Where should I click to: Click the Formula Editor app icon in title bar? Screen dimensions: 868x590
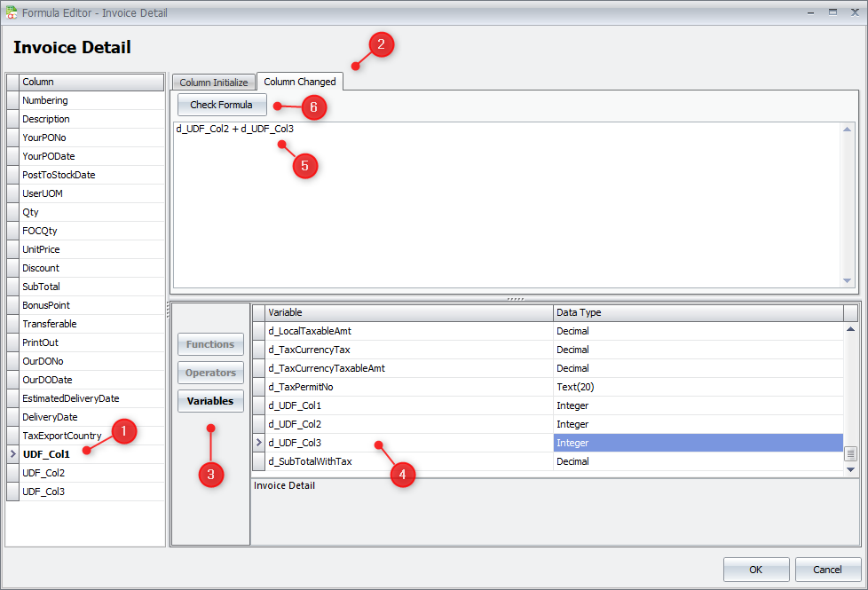pyautogui.click(x=12, y=12)
